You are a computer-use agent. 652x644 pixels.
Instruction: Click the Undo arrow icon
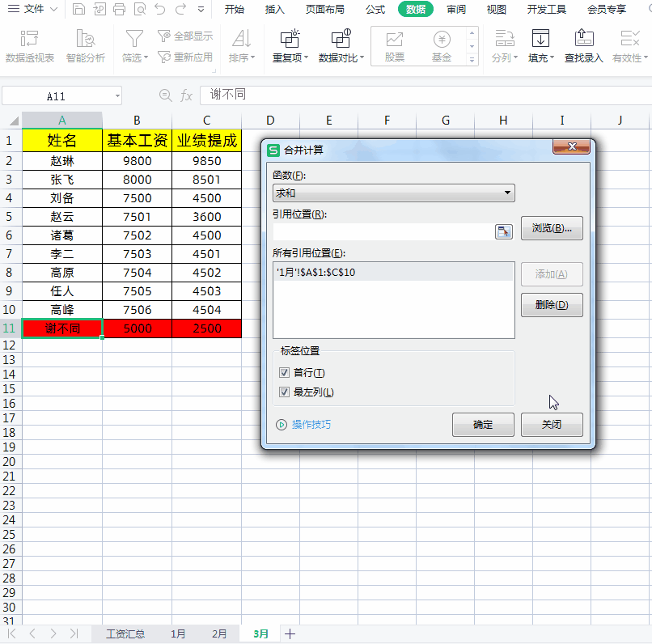pos(160,9)
